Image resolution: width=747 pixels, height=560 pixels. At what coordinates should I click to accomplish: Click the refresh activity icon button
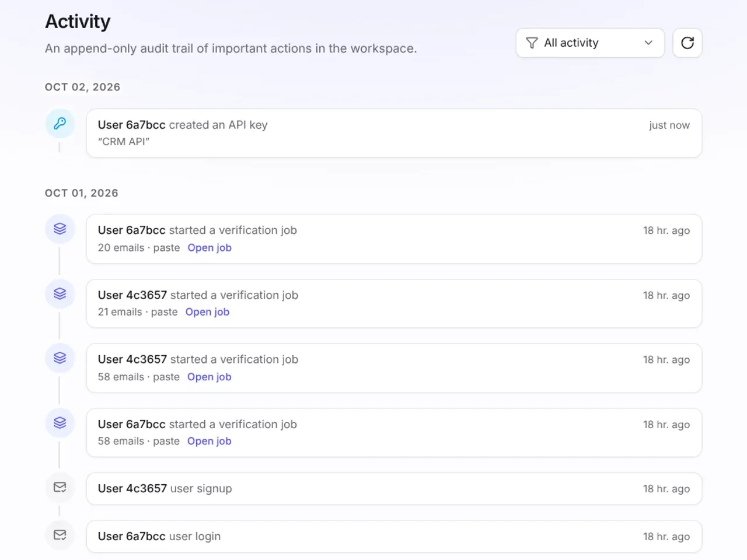(687, 43)
